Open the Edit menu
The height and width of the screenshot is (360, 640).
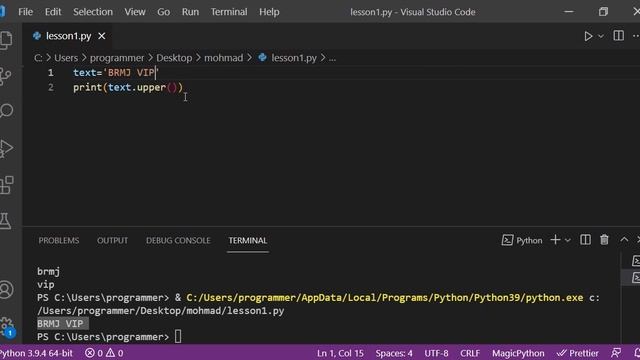tap(53, 12)
